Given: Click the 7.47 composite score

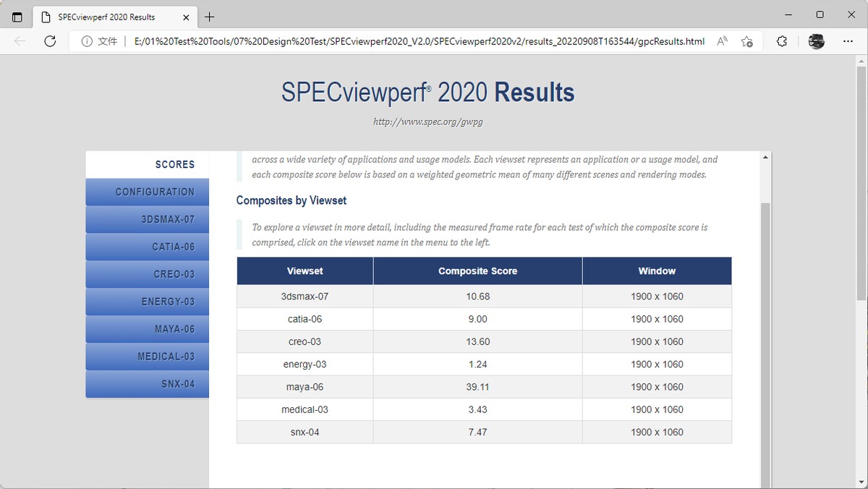Looking at the screenshot, I should [477, 432].
